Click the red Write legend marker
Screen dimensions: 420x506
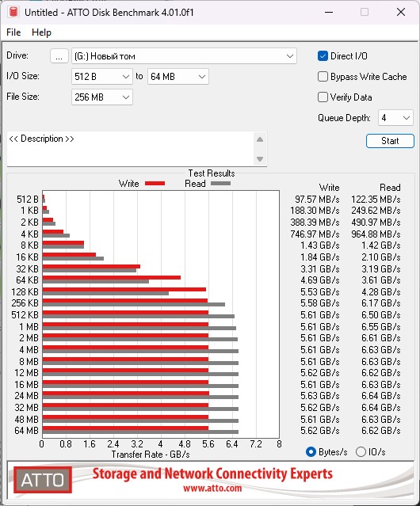pos(155,183)
